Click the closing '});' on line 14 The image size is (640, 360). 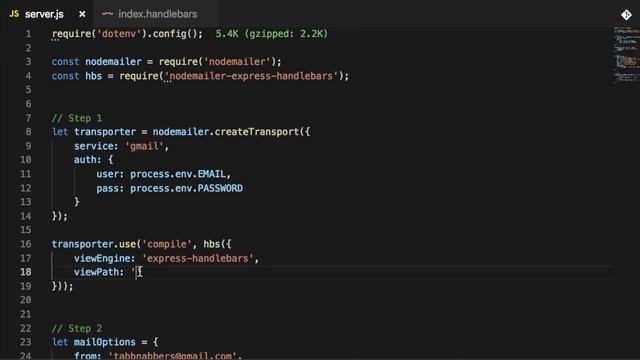coord(60,216)
